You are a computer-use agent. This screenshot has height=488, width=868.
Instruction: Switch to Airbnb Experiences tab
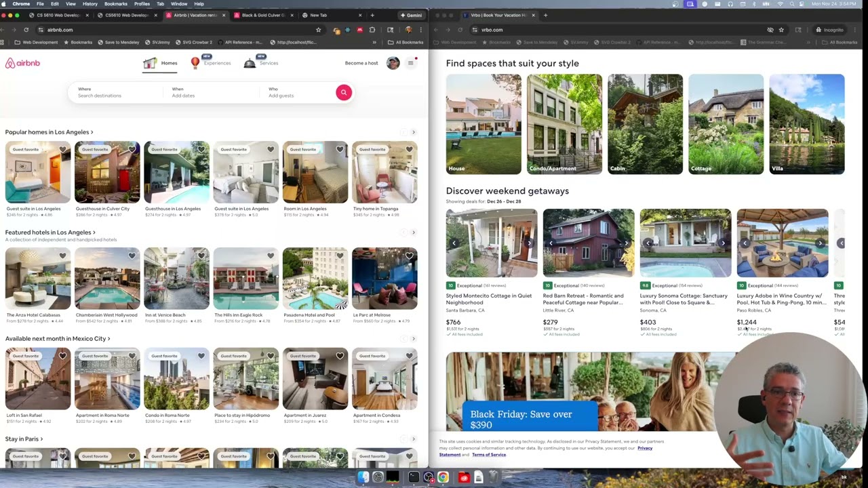[211, 63]
